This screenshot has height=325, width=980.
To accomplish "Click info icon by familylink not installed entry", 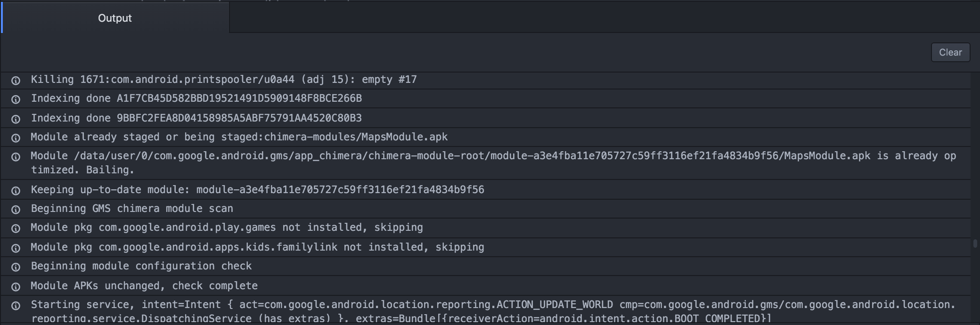I will click(16, 248).
